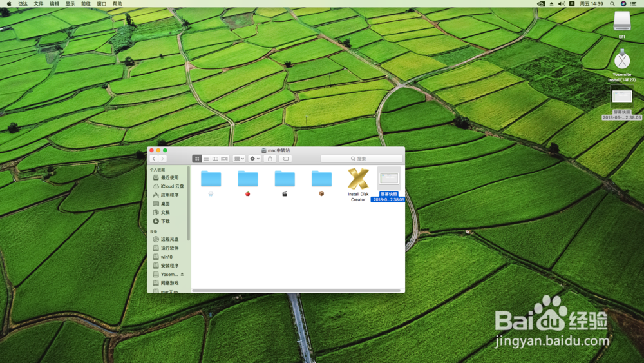This screenshot has height=363, width=644.
Task: Open Notification Center
Action: pyautogui.click(x=633, y=4)
